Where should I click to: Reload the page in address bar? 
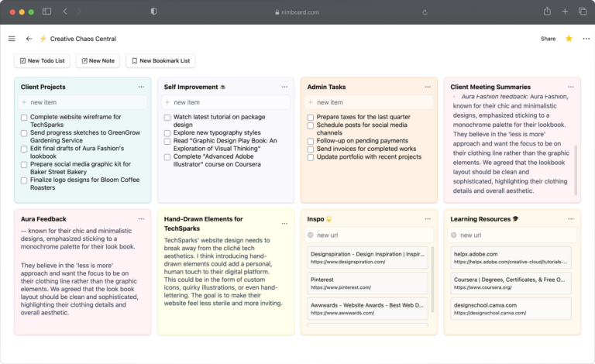point(425,12)
